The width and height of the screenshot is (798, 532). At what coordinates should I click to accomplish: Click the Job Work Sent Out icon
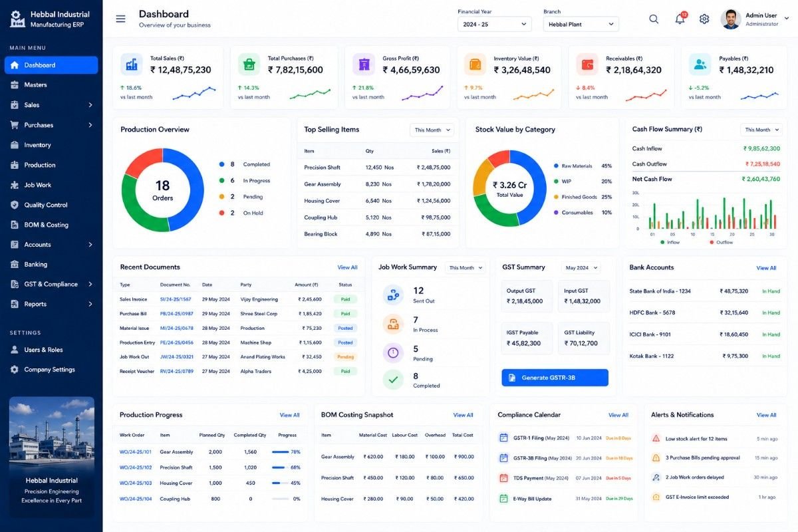(x=393, y=295)
